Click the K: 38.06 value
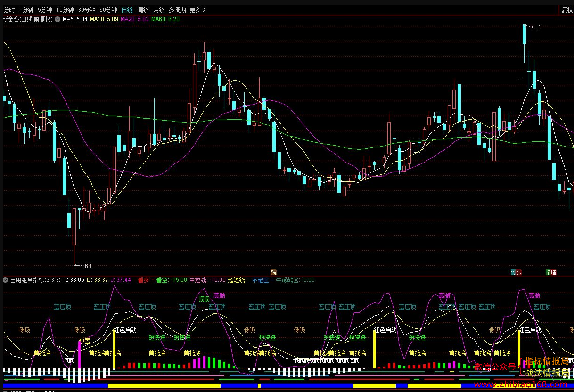Viewport: 574px width, 392px height. point(73,280)
